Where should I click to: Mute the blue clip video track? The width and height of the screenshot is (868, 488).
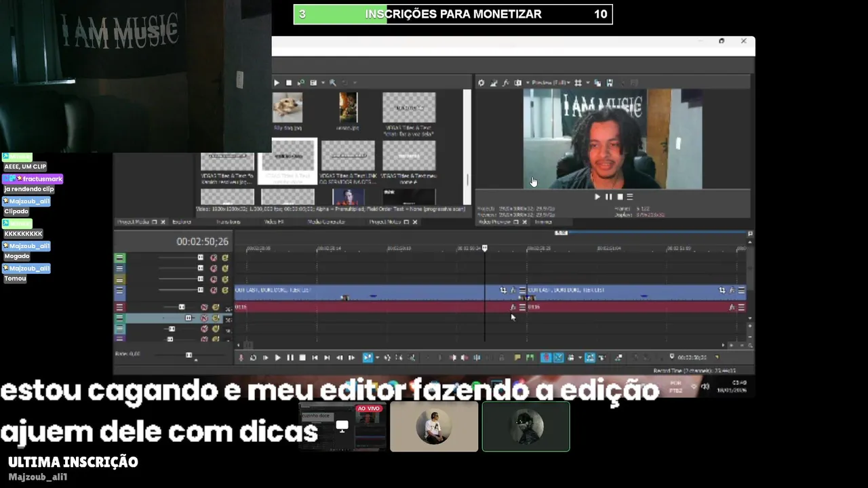click(x=214, y=289)
